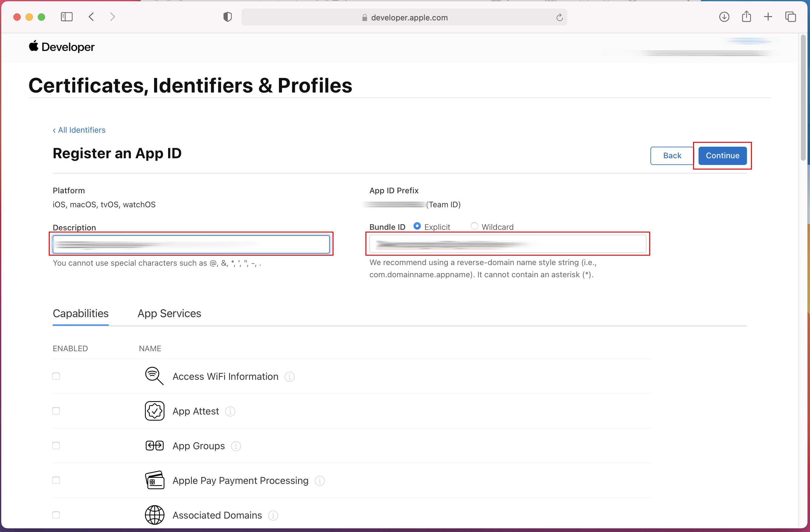Show the tab overview icon
Image resolution: width=810 pixels, height=532 pixels.
[790, 17]
